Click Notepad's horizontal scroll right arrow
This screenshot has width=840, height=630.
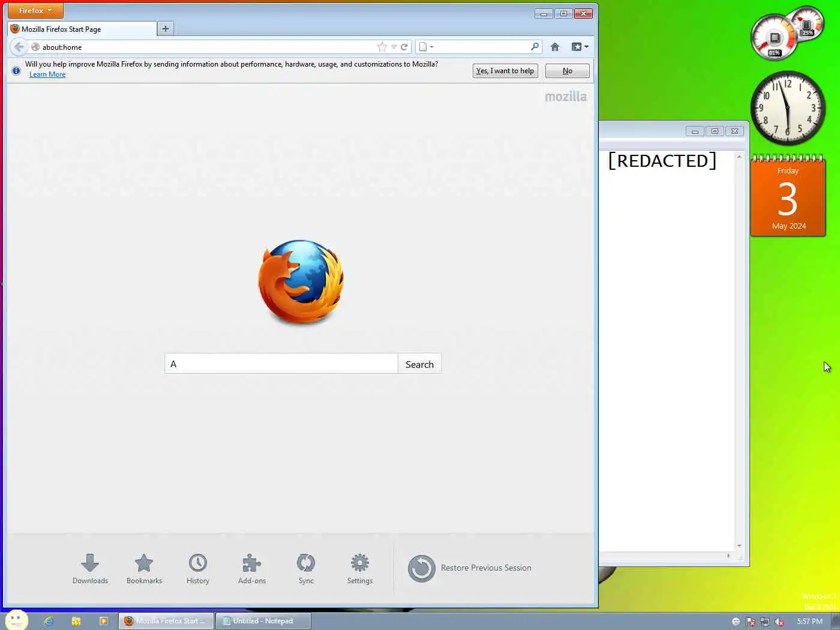728,556
